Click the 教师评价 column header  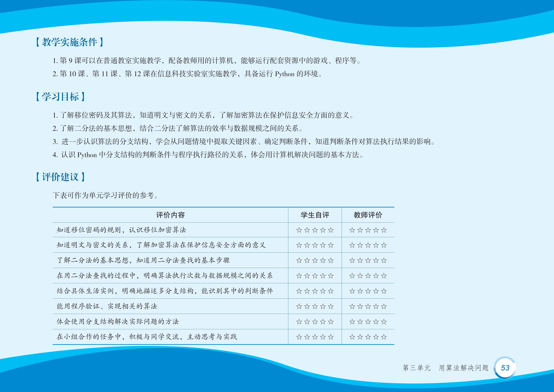(x=368, y=215)
